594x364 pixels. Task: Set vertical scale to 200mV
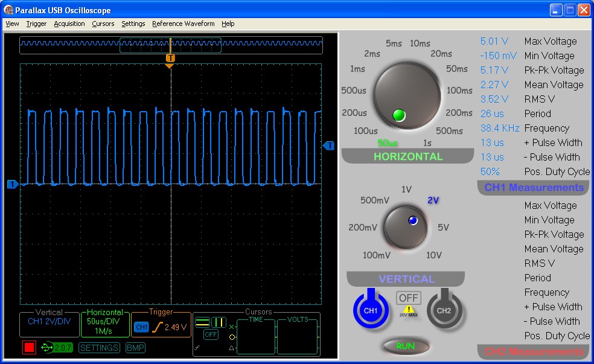click(363, 228)
